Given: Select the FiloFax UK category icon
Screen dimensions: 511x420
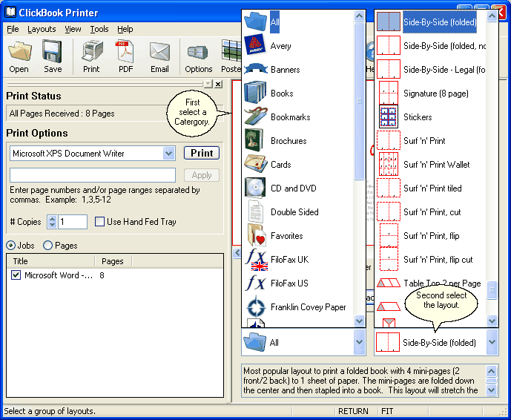Looking at the screenshot, I should click(x=257, y=260).
